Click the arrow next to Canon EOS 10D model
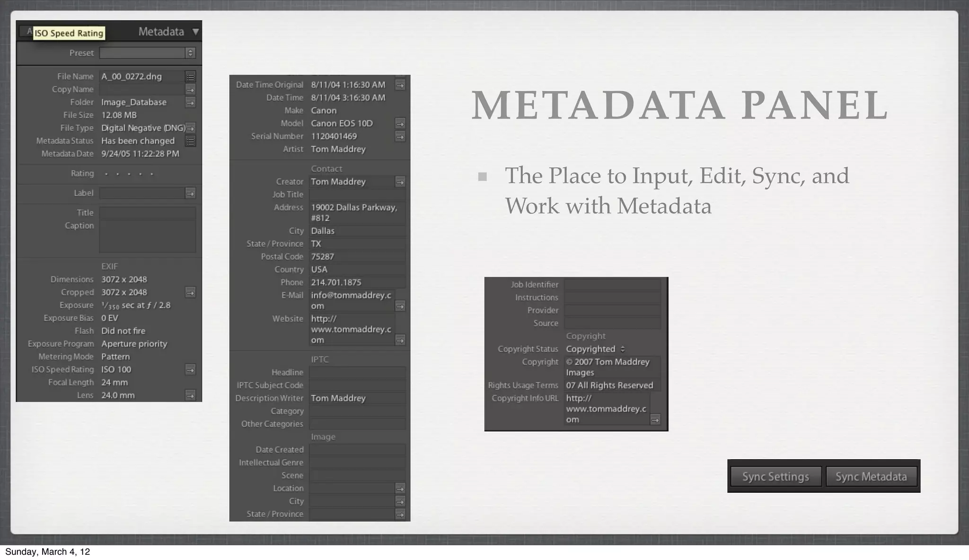Image resolution: width=969 pixels, height=560 pixels. pyautogui.click(x=400, y=124)
